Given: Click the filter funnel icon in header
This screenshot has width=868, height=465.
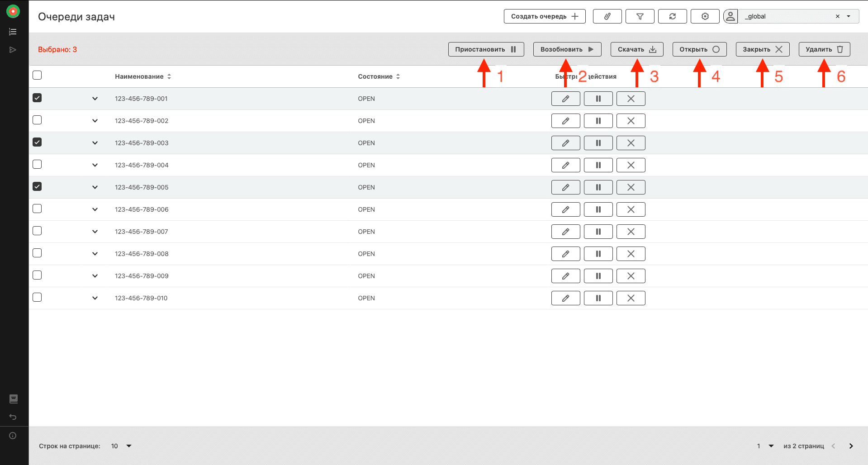Looking at the screenshot, I should pos(640,16).
